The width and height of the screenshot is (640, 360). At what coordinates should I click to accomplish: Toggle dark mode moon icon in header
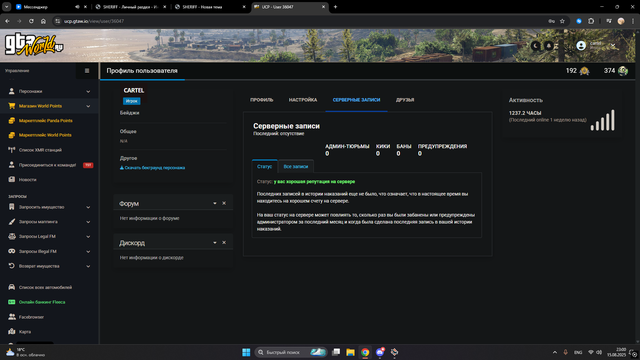536,46
